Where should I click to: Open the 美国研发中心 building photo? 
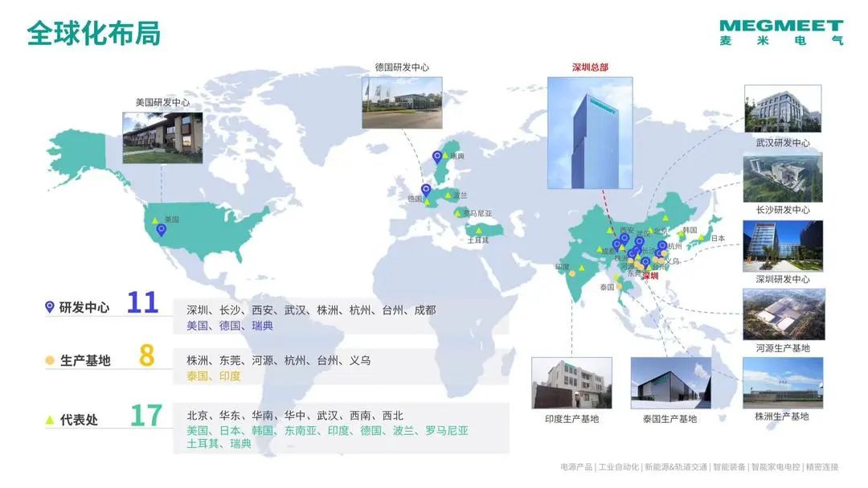[x=162, y=137]
